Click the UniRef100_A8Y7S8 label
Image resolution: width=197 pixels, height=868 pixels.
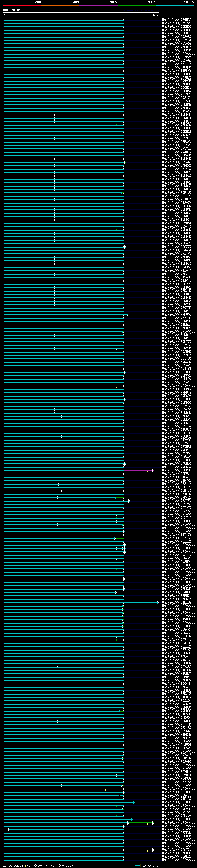(177, 538)
